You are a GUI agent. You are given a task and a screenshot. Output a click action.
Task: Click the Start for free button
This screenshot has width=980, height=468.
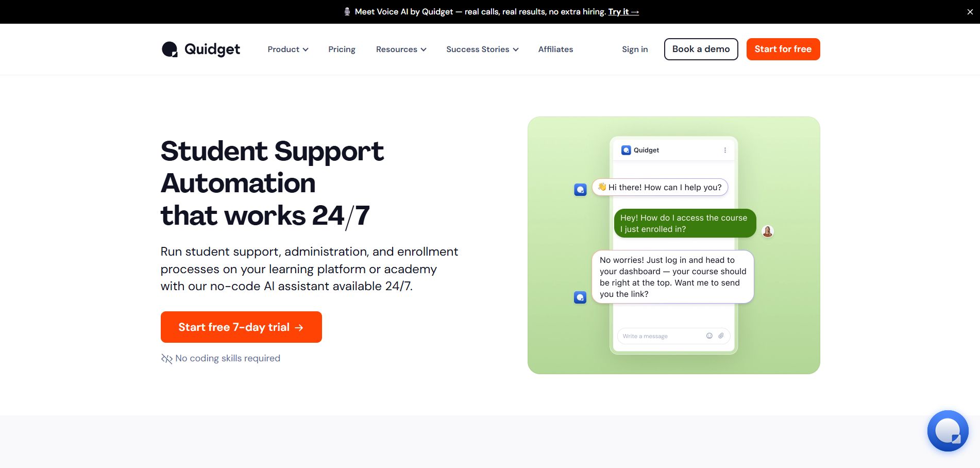783,49
